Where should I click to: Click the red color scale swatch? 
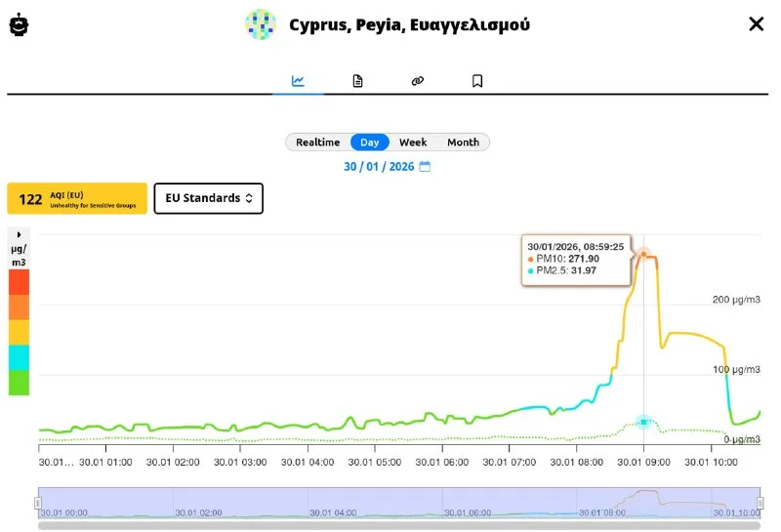click(19, 282)
